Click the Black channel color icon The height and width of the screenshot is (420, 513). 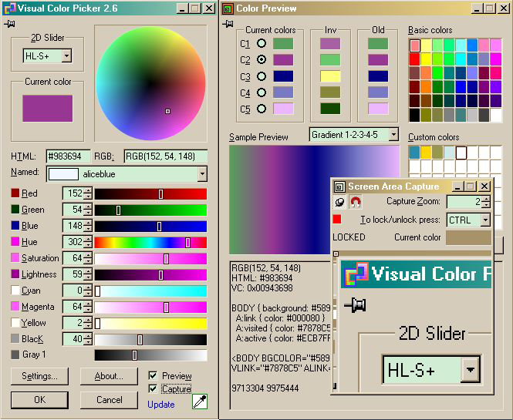pyautogui.click(x=15, y=338)
